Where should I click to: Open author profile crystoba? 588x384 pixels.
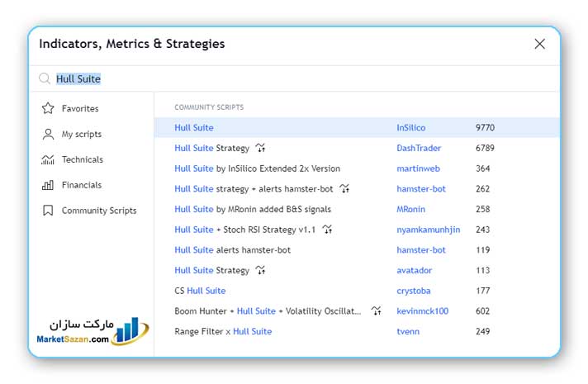[x=413, y=291]
